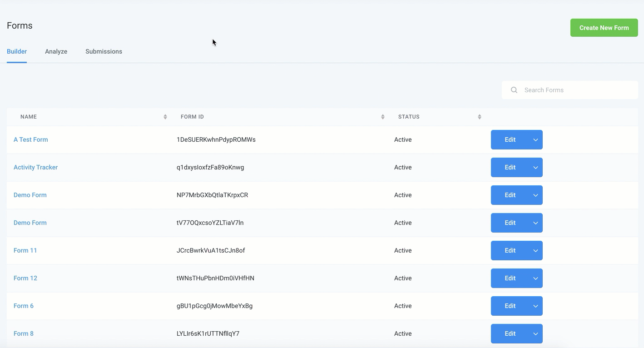Click the FORM ID column header
Viewport: 644px width, 348px height.
click(x=192, y=117)
